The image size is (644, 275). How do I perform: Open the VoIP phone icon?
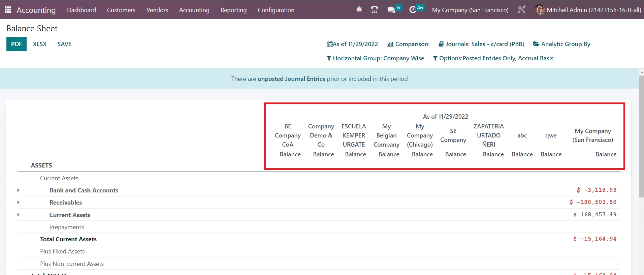[374, 10]
